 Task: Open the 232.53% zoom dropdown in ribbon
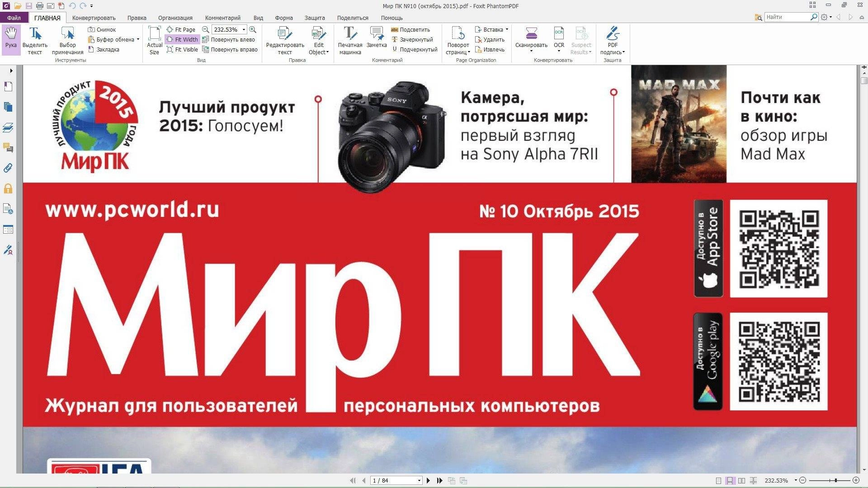(x=244, y=29)
